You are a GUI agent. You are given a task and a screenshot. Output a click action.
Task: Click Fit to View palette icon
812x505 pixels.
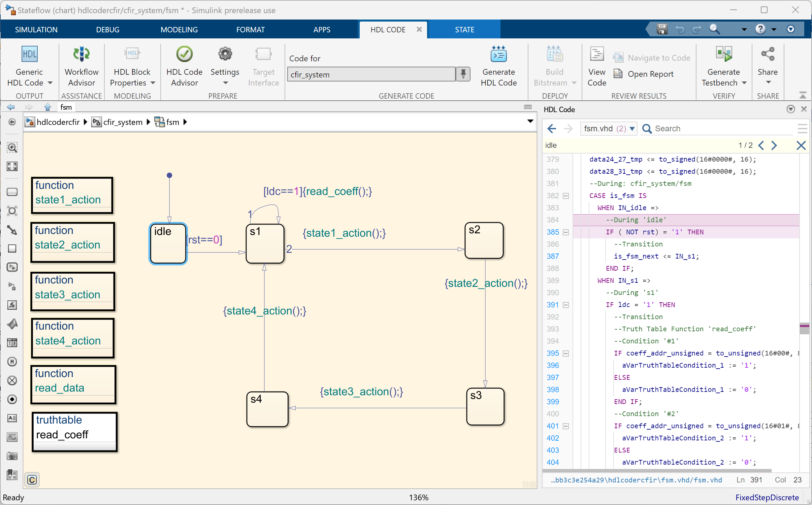[12, 166]
